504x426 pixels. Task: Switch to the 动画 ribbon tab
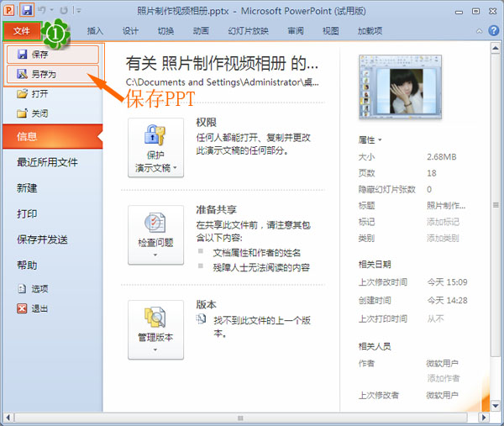[201, 31]
